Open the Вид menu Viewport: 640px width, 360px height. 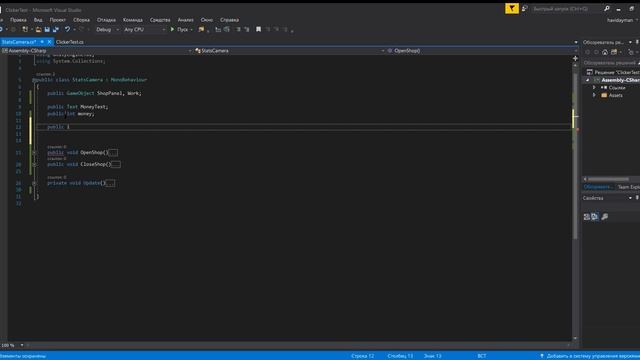pos(38,20)
